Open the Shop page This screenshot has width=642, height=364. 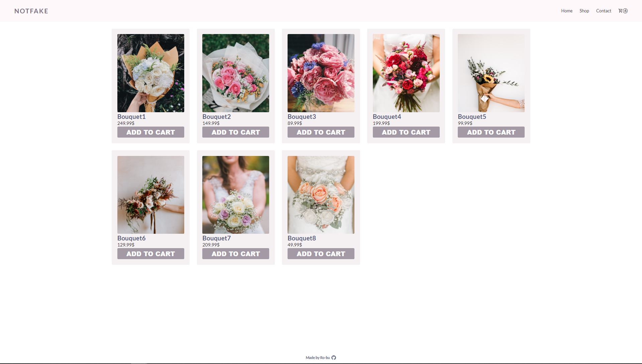pos(584,11)
